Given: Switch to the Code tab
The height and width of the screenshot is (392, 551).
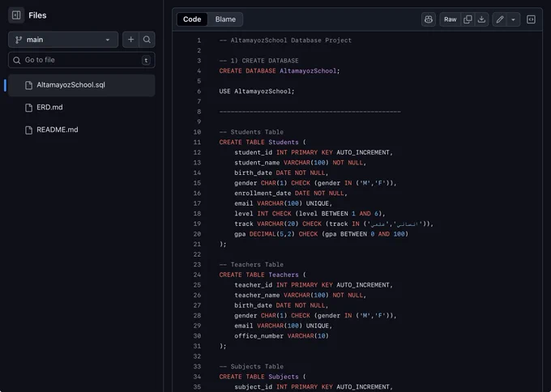Looking at the screenshot, I should coord(192,19).
